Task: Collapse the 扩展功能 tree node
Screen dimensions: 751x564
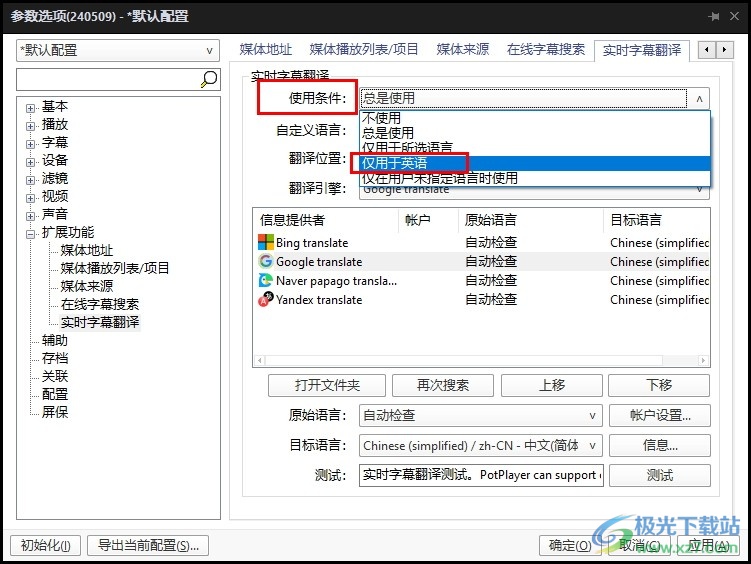Action: point(30,235)
